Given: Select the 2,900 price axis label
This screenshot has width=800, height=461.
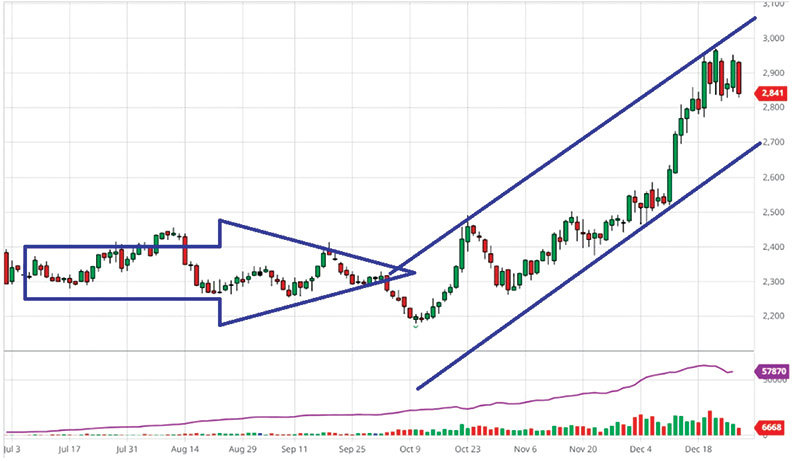Looking at the screenshot, I should coord(772,73).
